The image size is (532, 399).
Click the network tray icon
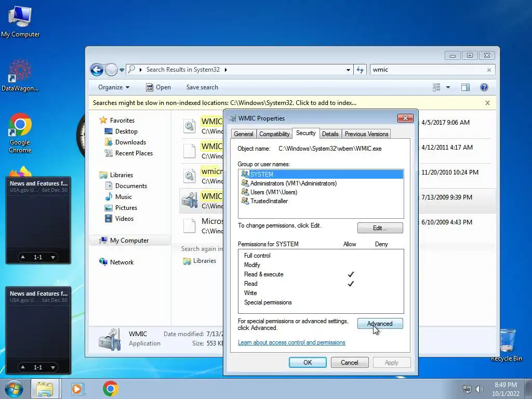click(x=467, y=389)
